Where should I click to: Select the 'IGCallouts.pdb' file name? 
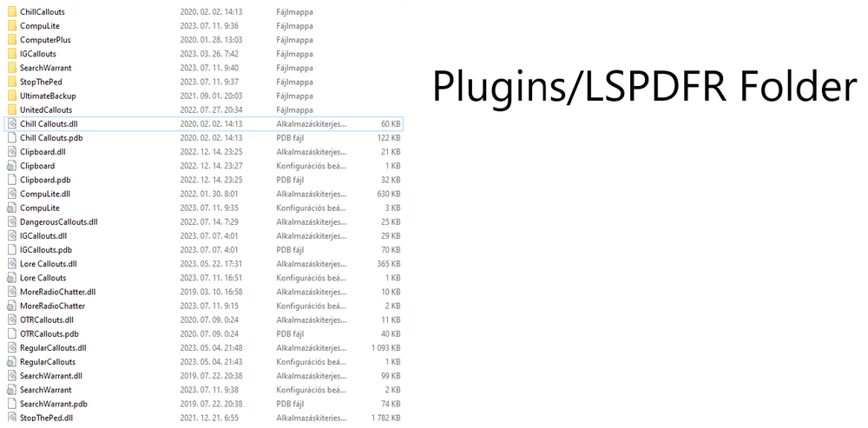point(46,250)
